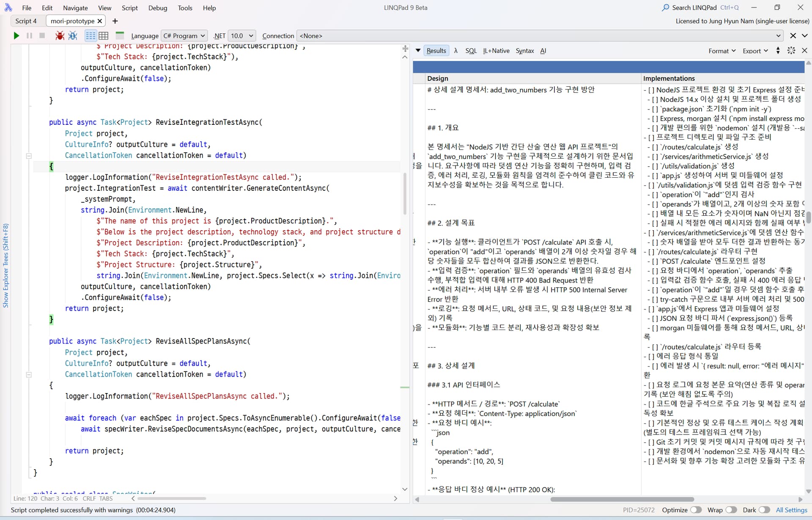Image resolution: width=812 pixels, height=520 pixels.
Task: Click results horizontal scroll right arrow
Action: pos(800,499)
